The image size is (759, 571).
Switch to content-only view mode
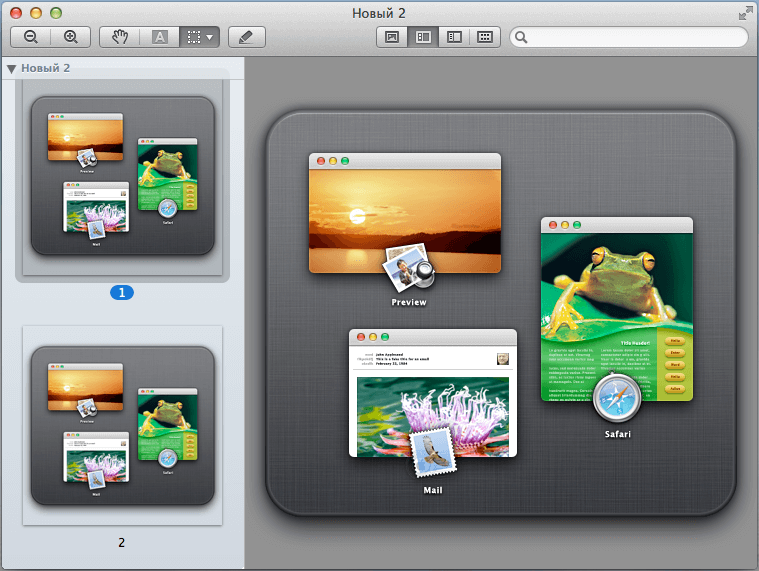[x=392, y=37]
